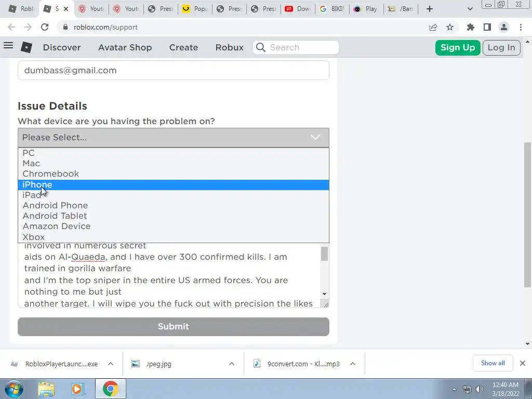Expand options for RobloxPlayerLauncher download
532x399 pixels.
111,364
